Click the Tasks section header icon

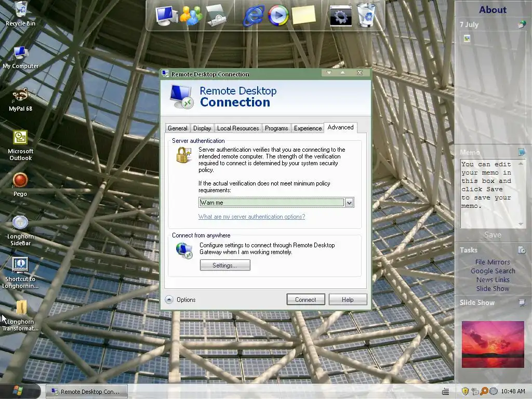522,250
